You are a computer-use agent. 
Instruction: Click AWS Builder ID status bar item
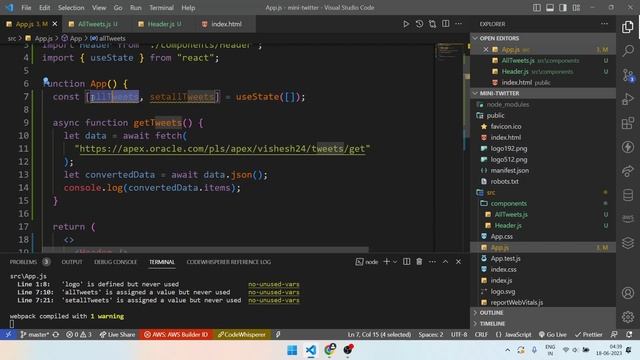[176, 334]
